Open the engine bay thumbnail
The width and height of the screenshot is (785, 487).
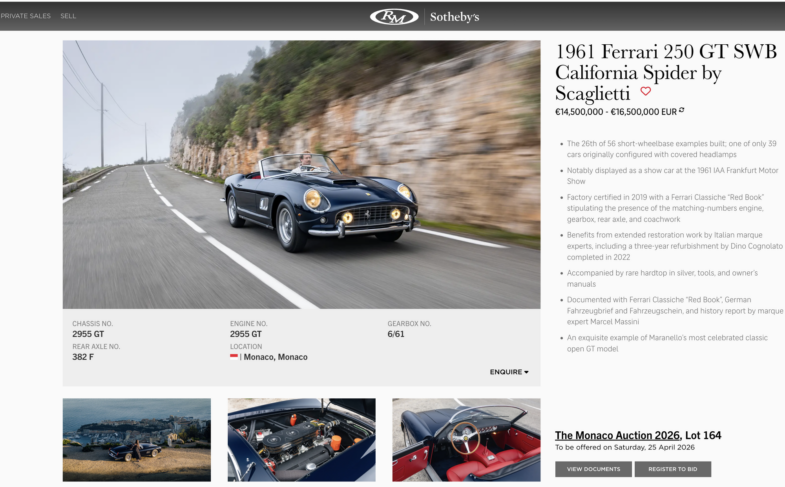click(x=301, y=439)
